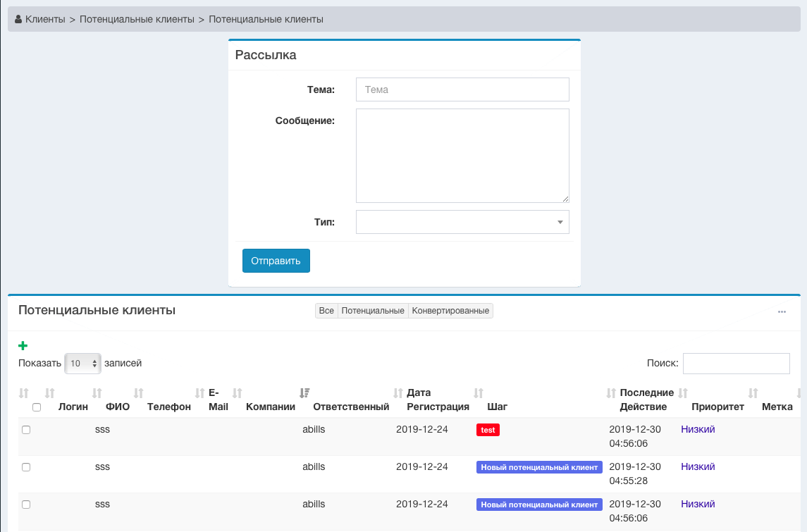This screenshot has width=807, height=532.
Task: Sort by Компании column arrows
Action: pos(238,392)
